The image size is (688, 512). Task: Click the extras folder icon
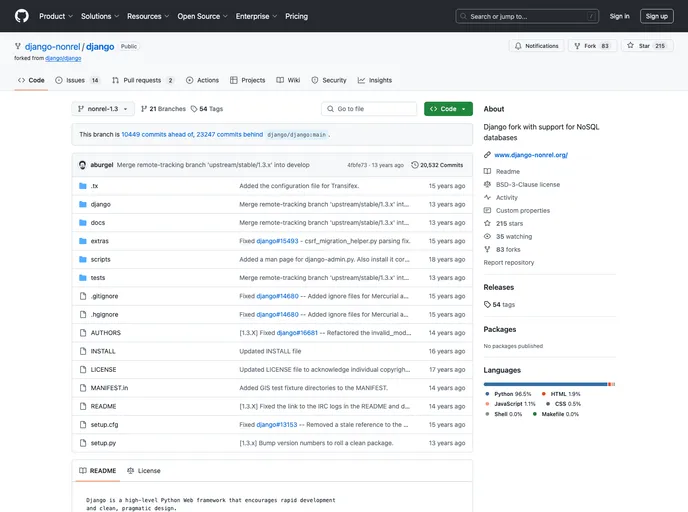82,241
